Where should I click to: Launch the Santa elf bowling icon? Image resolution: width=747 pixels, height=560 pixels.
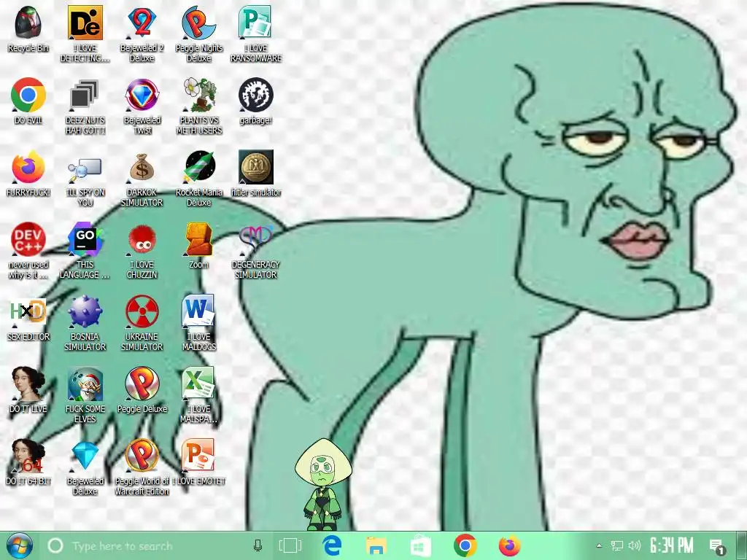coord(85,384)
